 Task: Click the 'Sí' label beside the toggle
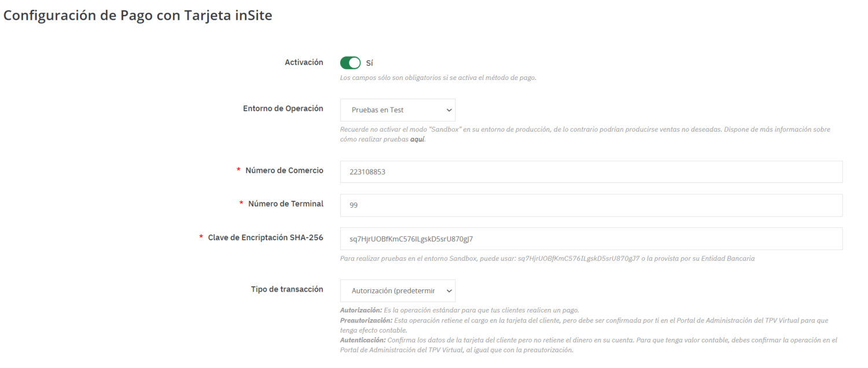click(x=370, y=63)
